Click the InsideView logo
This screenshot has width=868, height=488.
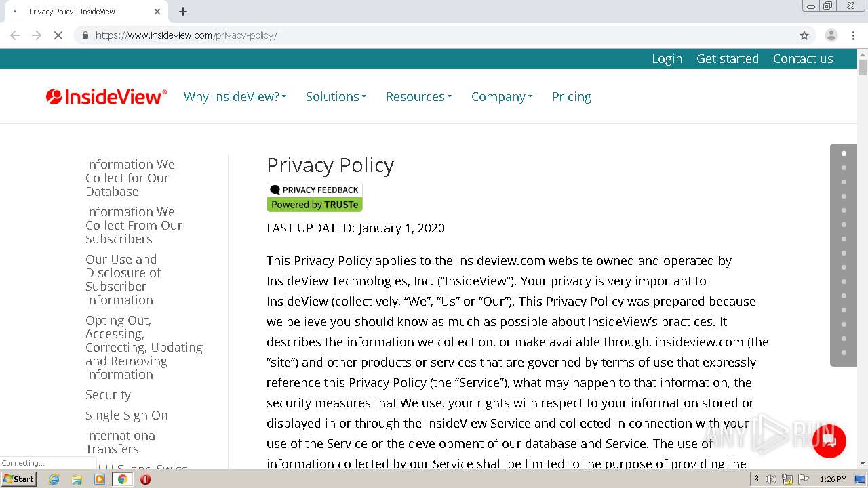click(x=106, y=97)
